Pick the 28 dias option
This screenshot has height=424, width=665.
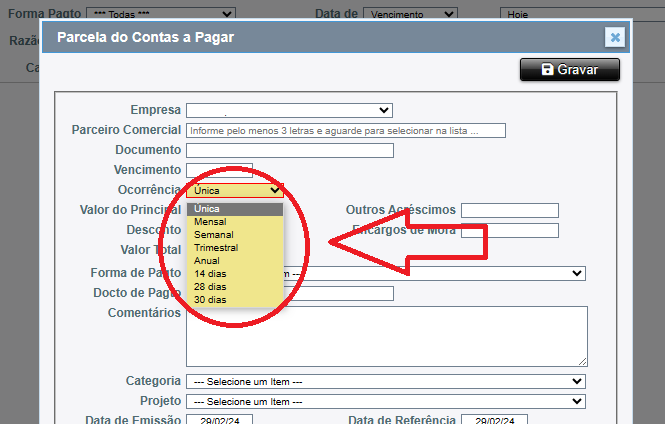tap(210, 287)
